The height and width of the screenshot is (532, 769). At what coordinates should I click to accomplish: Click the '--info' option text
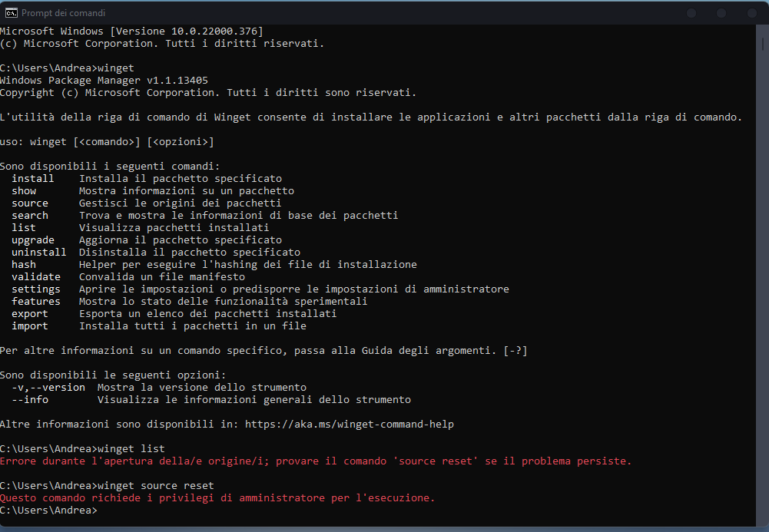coord(30,400)
